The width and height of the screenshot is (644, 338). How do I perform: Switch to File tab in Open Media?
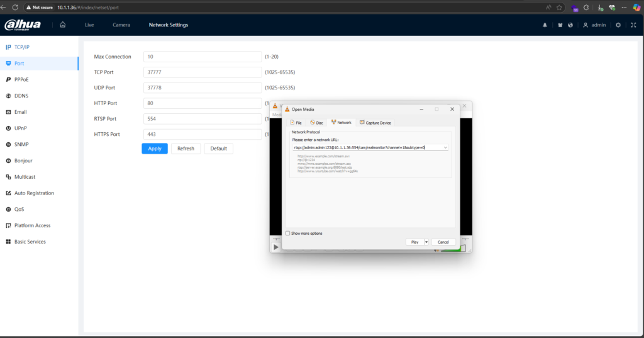(x=296, y=123)
